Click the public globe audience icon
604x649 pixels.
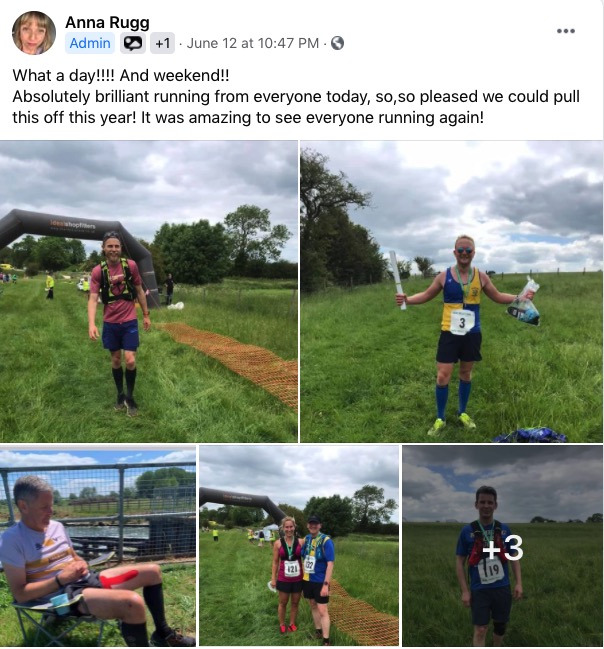[337, 43]
